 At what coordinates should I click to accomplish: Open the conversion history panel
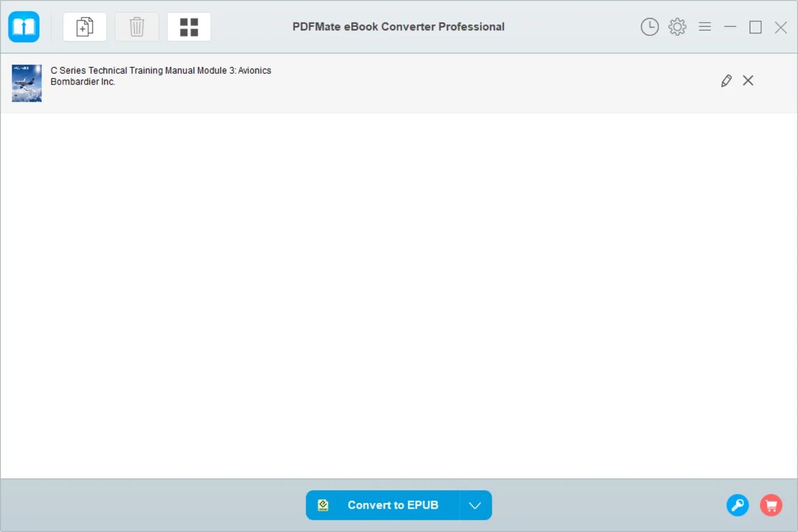coord(650,26)
